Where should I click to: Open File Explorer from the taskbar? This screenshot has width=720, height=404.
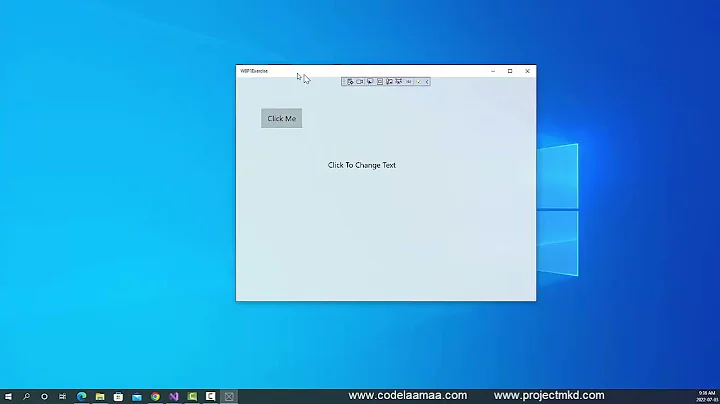tap(100, 396)
